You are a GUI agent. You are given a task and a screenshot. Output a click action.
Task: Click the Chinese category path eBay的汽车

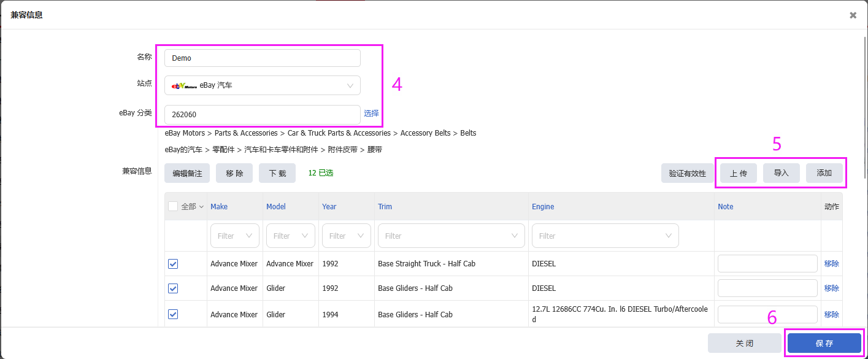click(x=274, y=150)
